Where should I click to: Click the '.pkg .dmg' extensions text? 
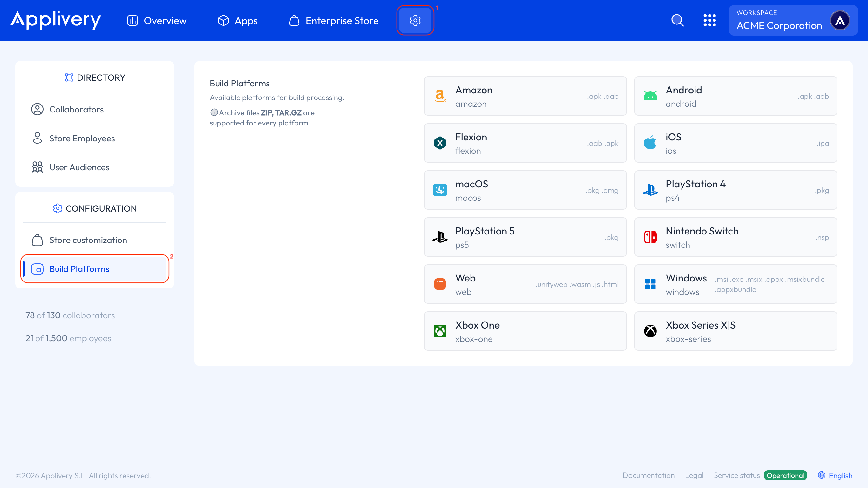(601, 190)
